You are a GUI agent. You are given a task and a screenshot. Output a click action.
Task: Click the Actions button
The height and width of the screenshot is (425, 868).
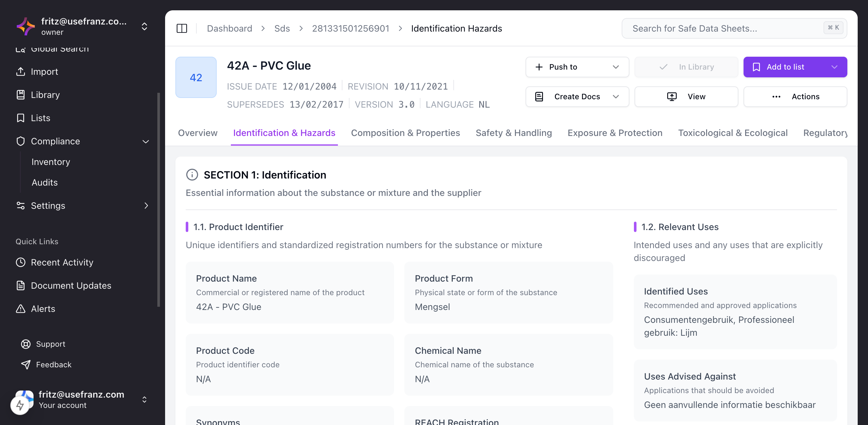795,97
